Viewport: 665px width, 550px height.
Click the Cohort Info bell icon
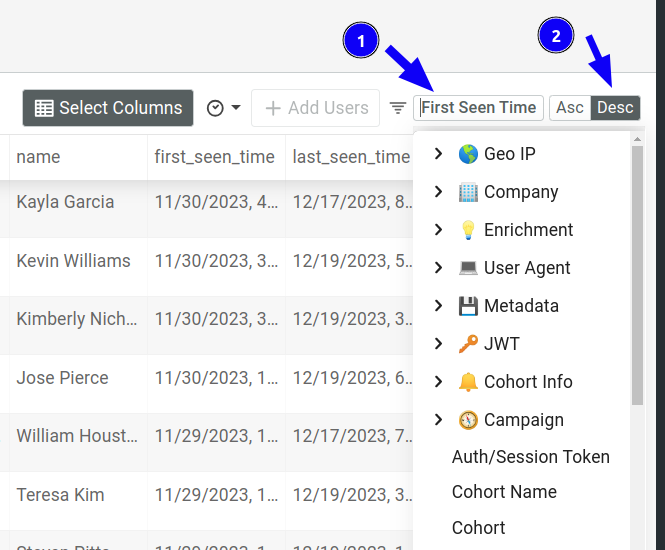pyautogui.click(x=468, y=382)
